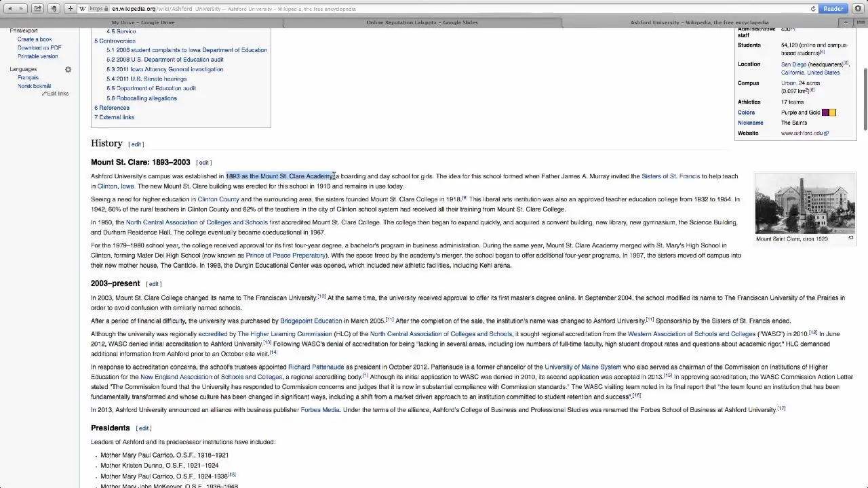Choose Français language link

point(28,78)
